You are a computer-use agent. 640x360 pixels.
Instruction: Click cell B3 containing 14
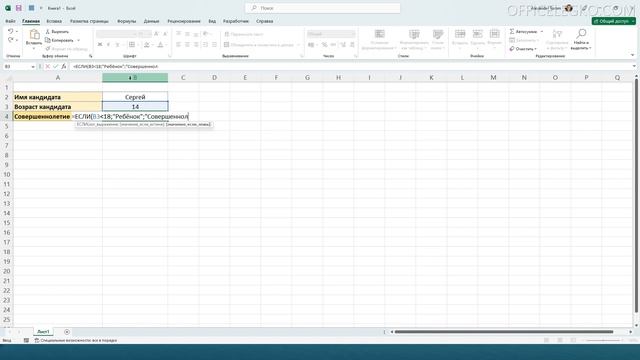point(135,107)
